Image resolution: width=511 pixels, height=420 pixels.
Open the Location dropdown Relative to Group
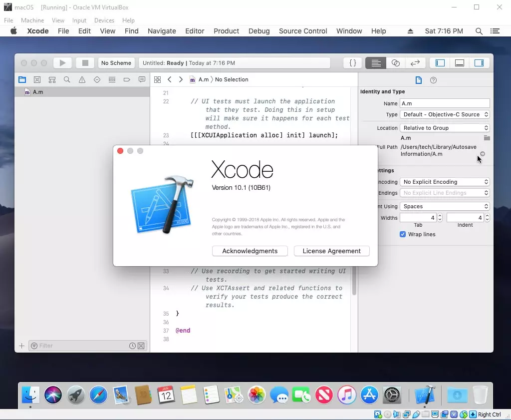coord(445,128)
